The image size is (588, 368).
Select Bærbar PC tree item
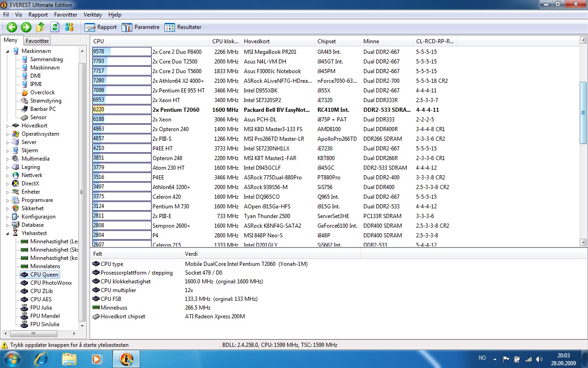pyautogui.click(x=43, y=109)
